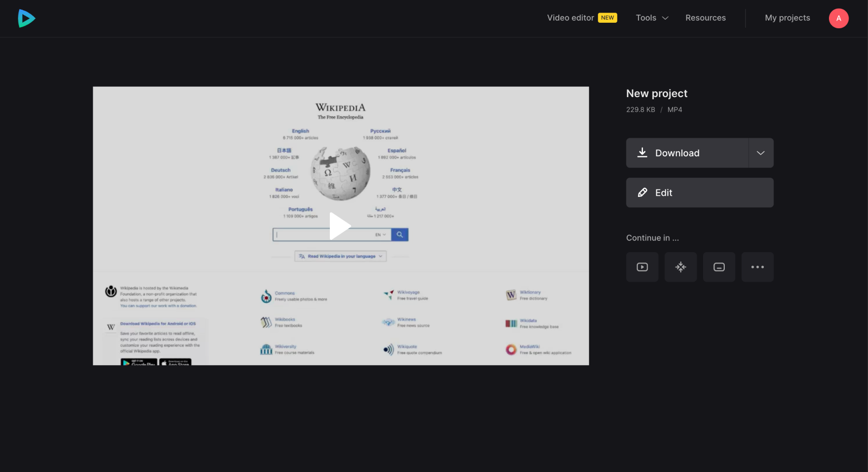Open the Video editor link
868x472 pixels.
tap(570, 18)
